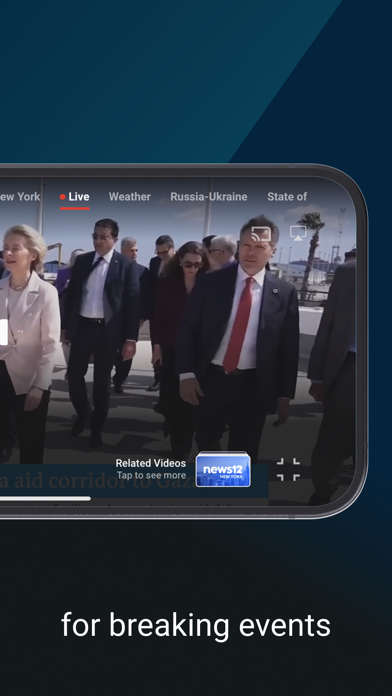Tap the woman in pink blazer in video
This screenshot has height=696, width=392.
28,342
